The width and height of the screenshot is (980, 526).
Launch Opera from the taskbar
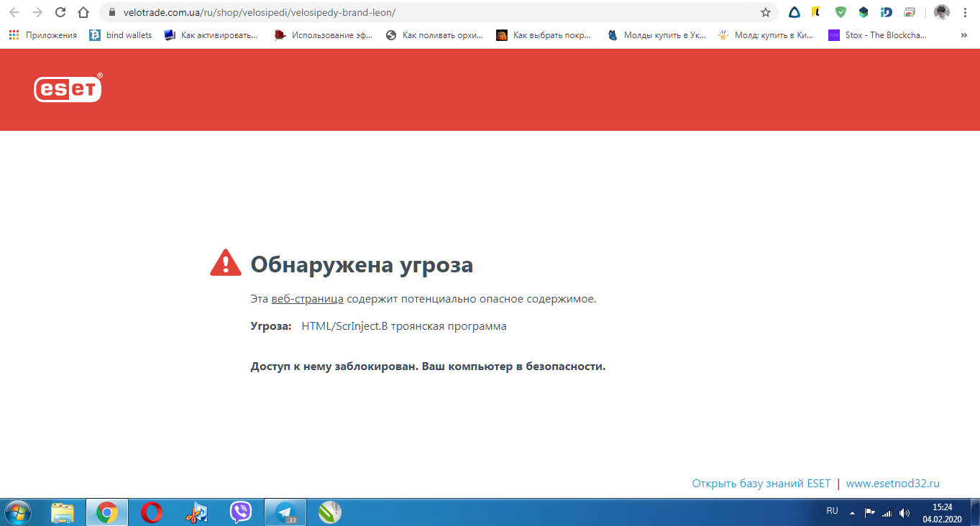point(152,512)
